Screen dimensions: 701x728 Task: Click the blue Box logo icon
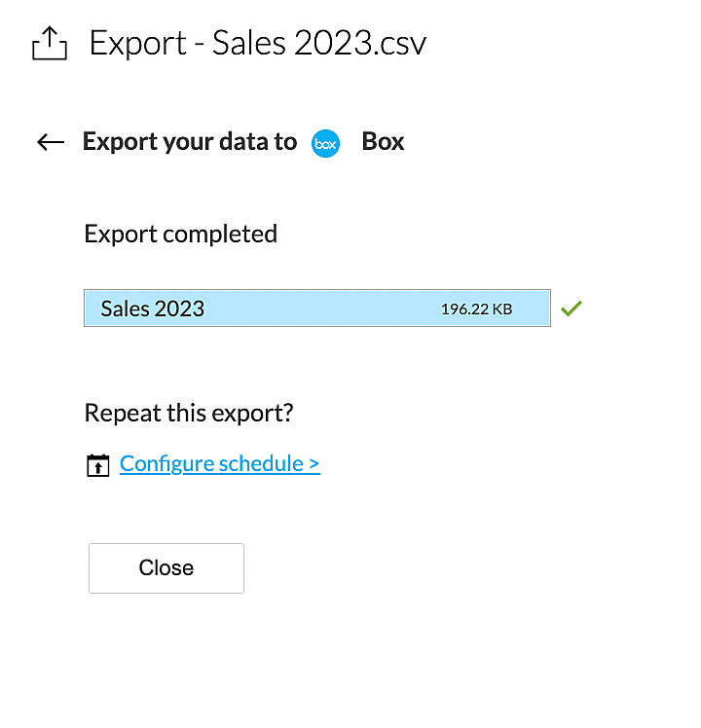point(326,143)
